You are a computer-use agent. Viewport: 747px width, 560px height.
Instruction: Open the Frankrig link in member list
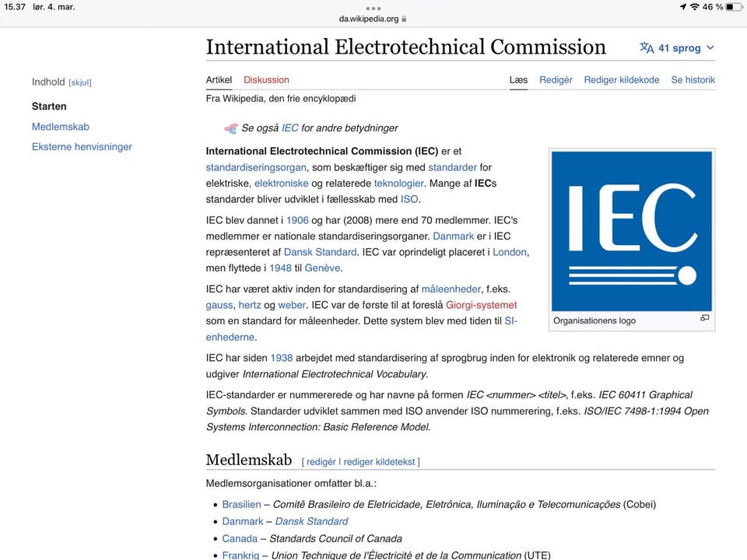(x=240, y=555)
